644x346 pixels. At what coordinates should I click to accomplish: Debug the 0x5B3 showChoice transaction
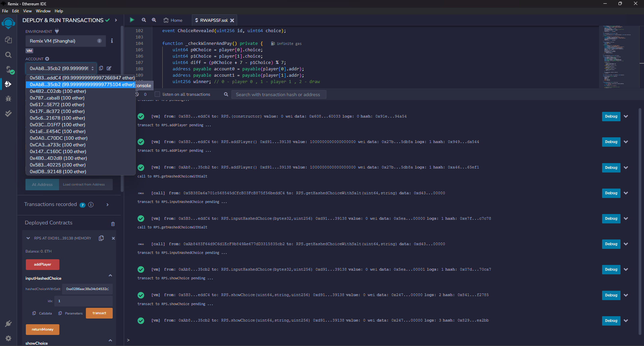pos(611,295)
